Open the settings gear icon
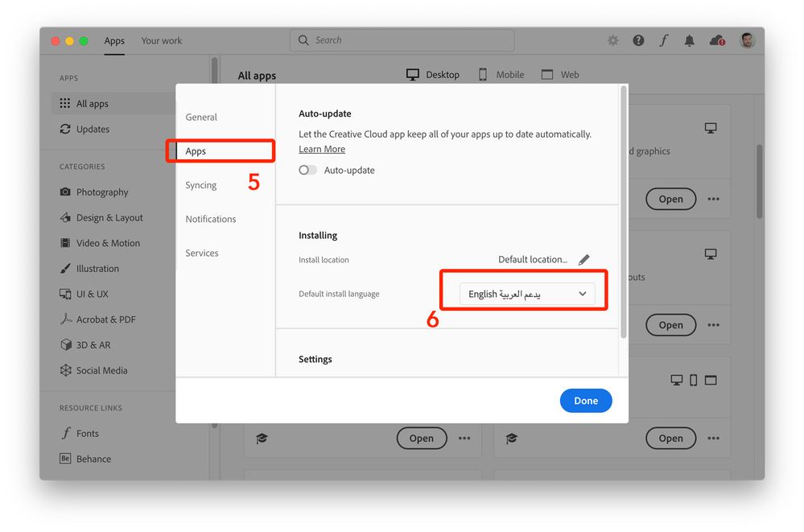Image resolution: width=804 pixels, height=532 pixels. click(x=612, y=40)
